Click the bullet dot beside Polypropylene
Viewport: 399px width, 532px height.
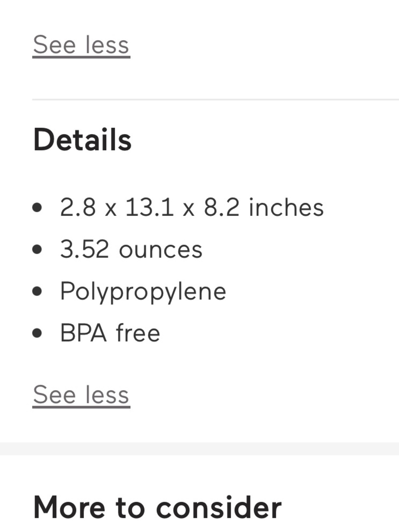tap(37, 291)
